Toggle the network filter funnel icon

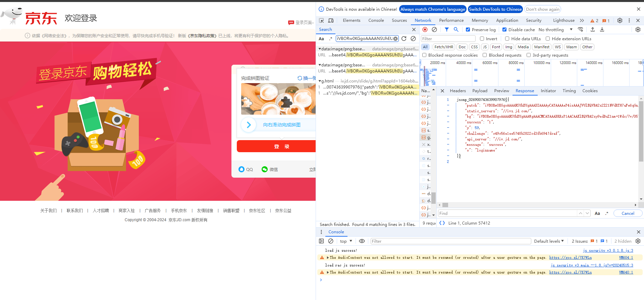(x=447, y=29)
